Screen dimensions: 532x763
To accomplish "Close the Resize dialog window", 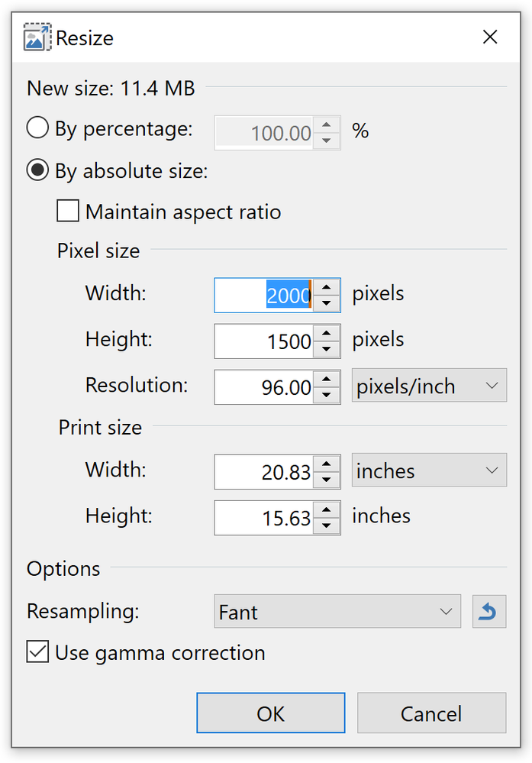I will click(x=490, y=37).
